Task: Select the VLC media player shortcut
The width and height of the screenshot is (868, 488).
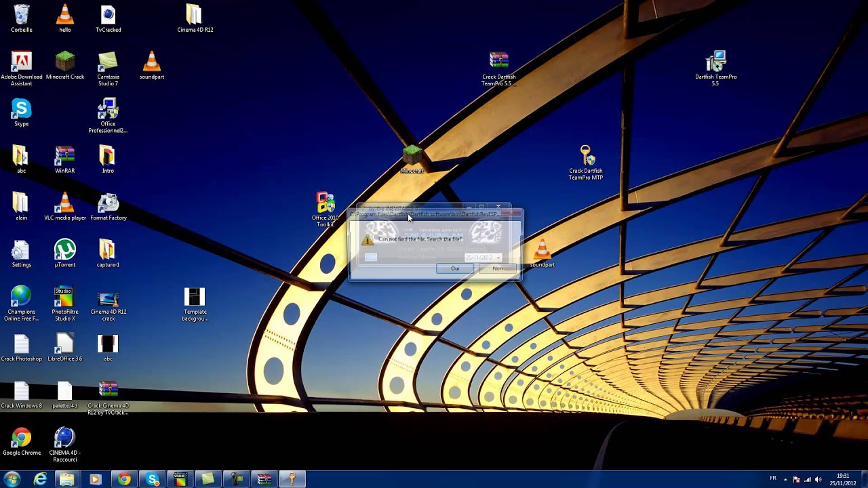Action: [x=65, y=207]
